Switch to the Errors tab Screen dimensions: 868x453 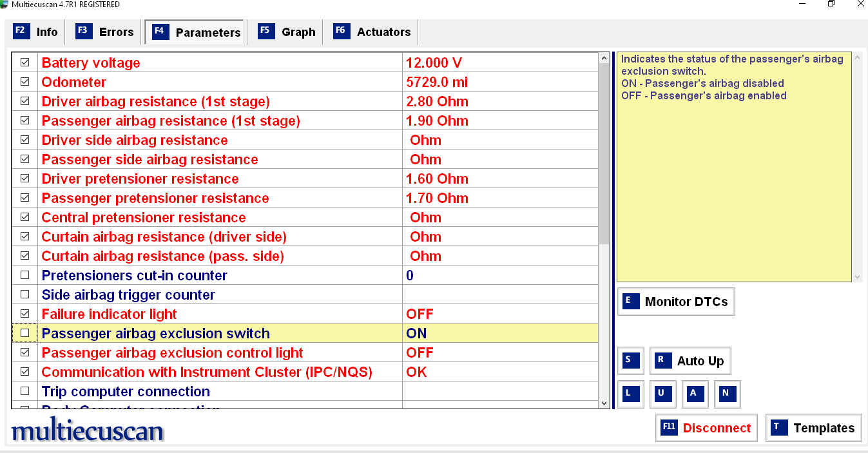click(104, 32)
